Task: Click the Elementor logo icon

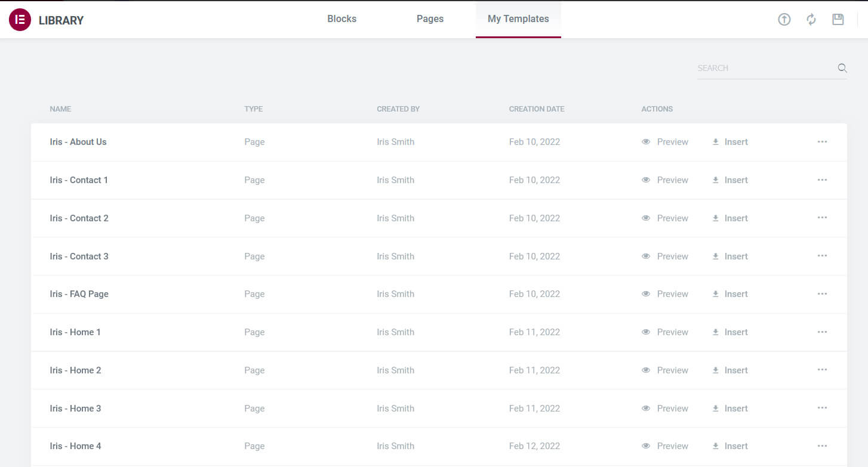Action: 20,20
